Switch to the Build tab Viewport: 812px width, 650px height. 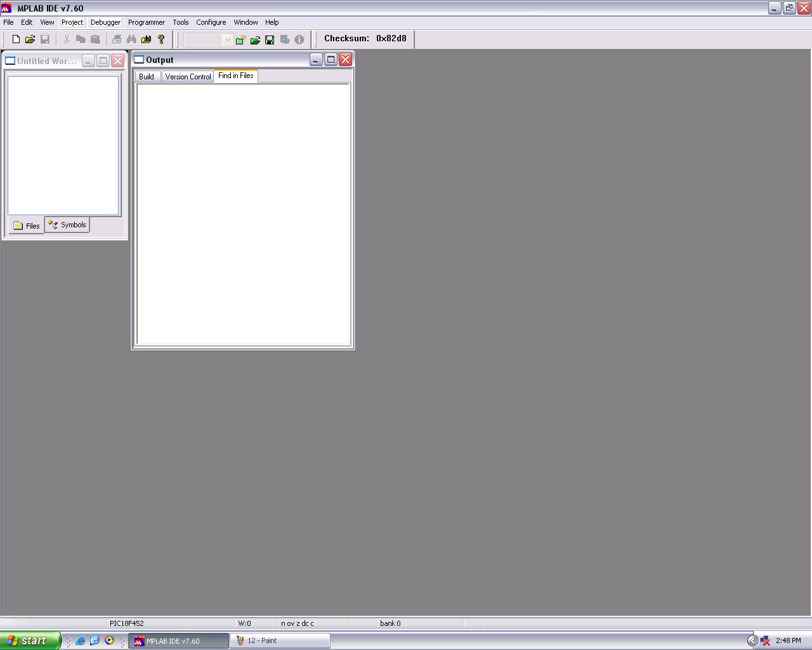pos(147,77)
